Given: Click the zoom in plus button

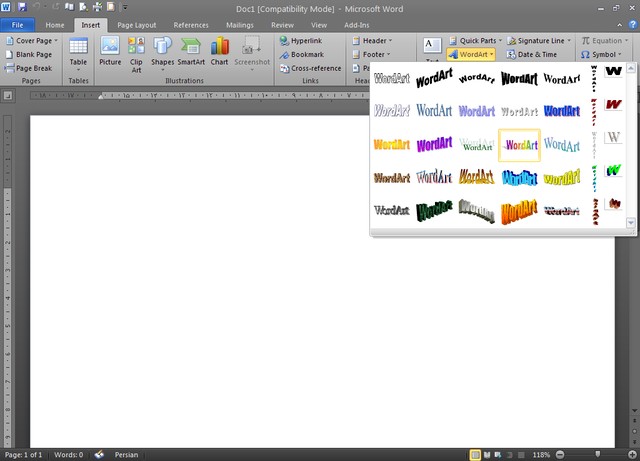Looking at the screenshot, I should click(x=630, y=454).
